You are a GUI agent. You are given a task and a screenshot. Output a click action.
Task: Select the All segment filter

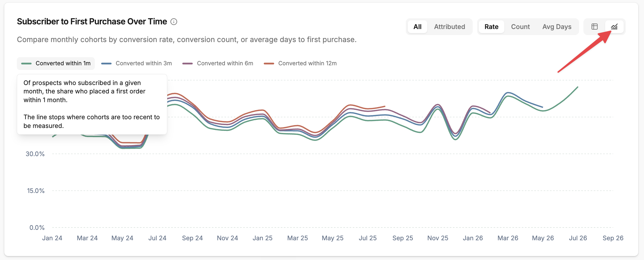[417, 27]
